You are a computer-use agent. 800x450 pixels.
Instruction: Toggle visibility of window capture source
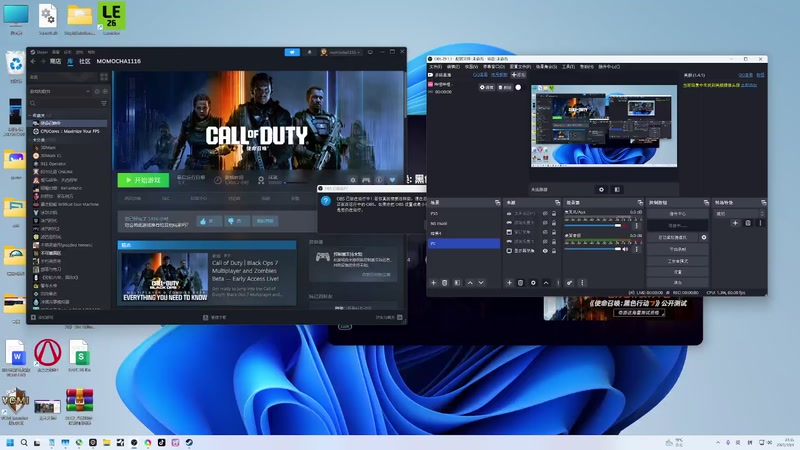tap(545, 232)
